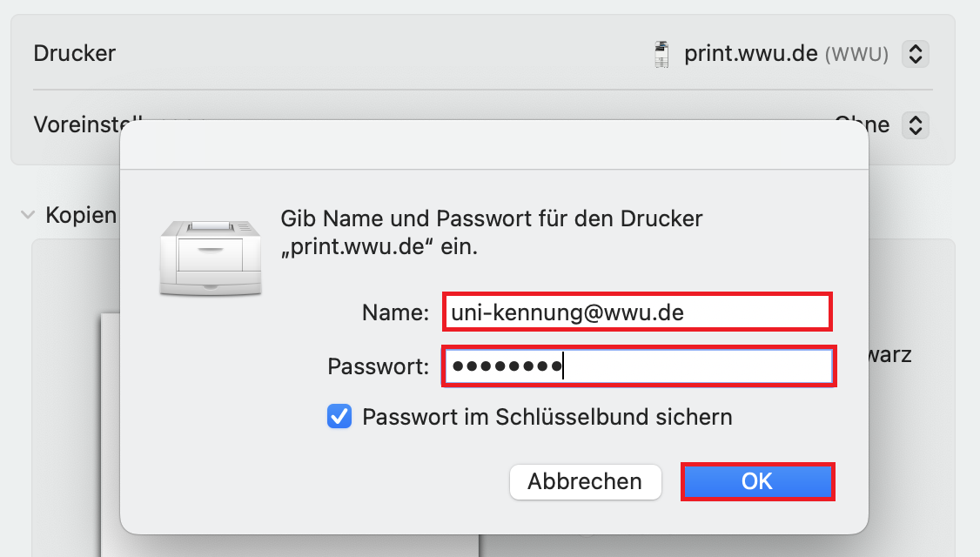Collapse the Kopien section chevron
Viewport: 980px width, 557px height.
coord(28,215)
